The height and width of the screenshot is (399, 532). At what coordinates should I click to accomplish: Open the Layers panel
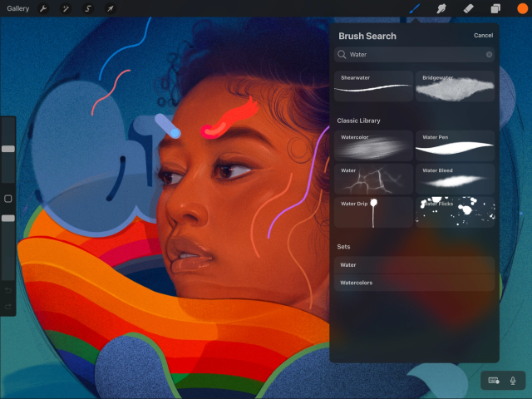click(x=495, y=8)
